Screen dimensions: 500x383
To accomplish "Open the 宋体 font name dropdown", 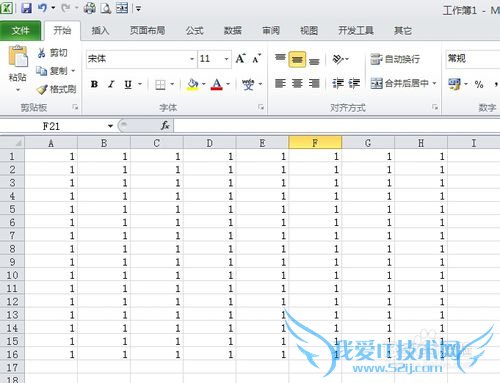I will (192, 59).
